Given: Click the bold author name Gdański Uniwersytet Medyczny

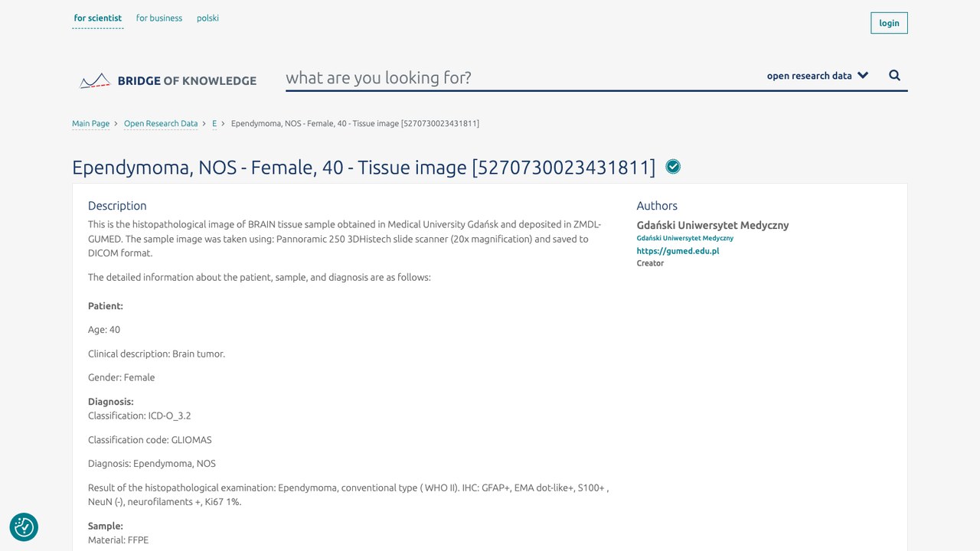Looking at the screenshot, I should (713, 225).
